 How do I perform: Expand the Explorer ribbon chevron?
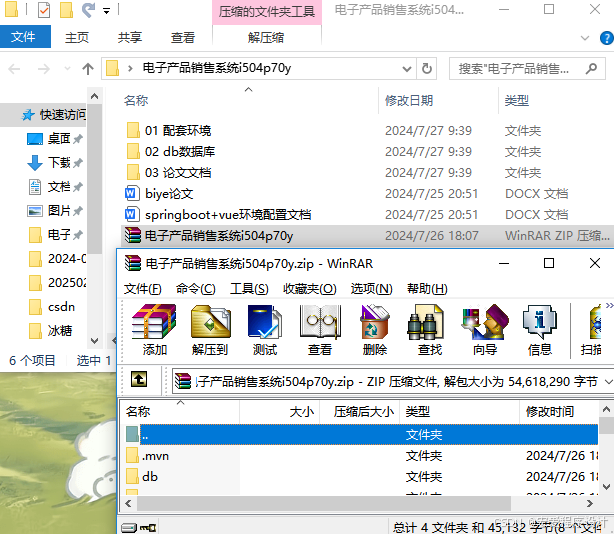585,38
